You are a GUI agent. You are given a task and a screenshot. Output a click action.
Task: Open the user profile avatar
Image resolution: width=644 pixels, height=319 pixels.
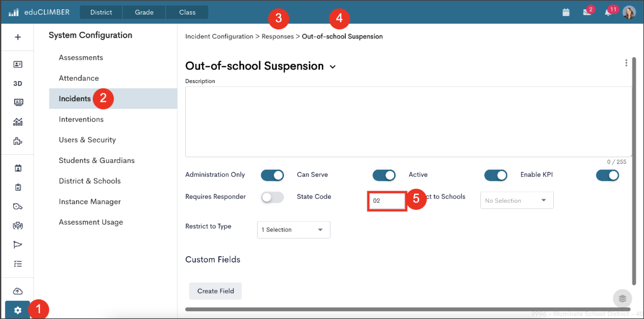pos(629,12)
